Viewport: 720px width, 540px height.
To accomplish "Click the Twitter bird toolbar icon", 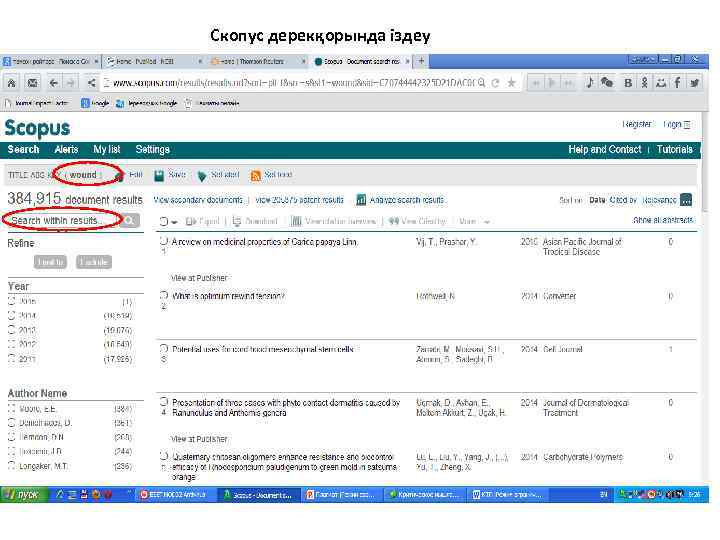I will point(694,83).
